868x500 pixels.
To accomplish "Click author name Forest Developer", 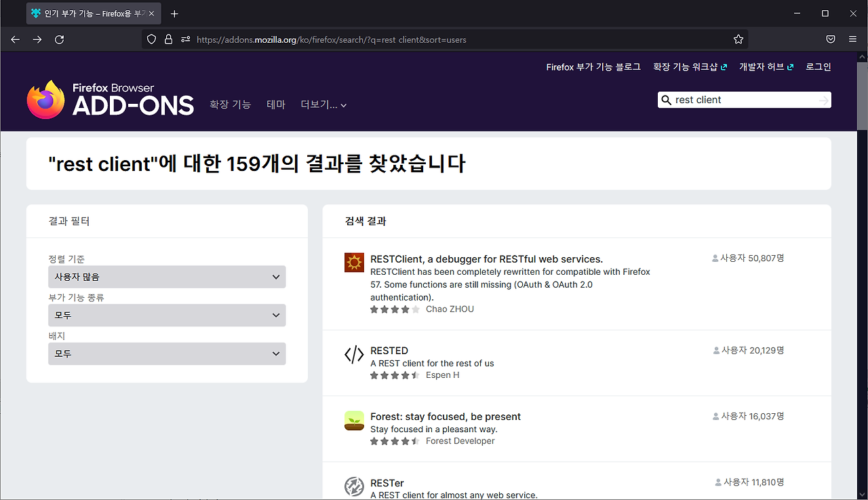I will (x=460, y=441).
